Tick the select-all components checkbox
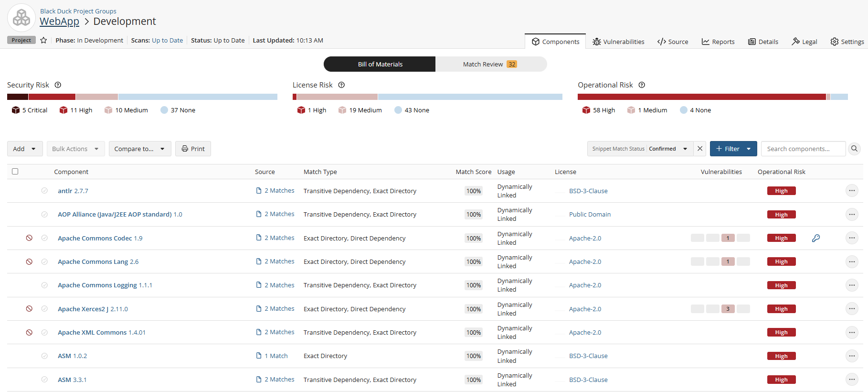 (x=15, y=172)
